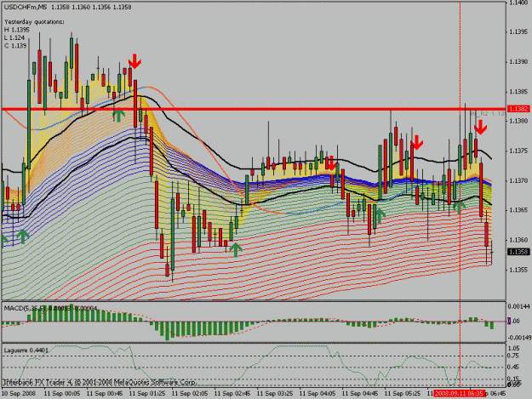Image resolution: width=532 pixels, height=399 pixels.
Task: Click the '11 Sep 00:05' time axis label
Action: tap(62, 393)
